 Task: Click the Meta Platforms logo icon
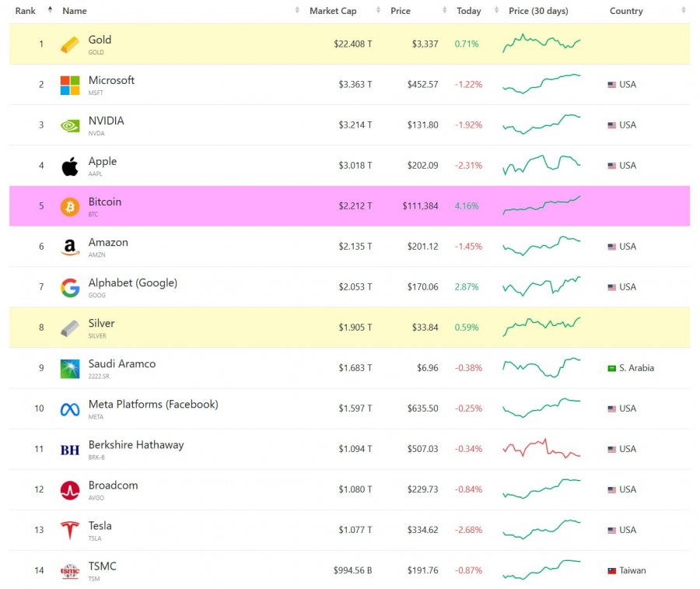point(70,409)
